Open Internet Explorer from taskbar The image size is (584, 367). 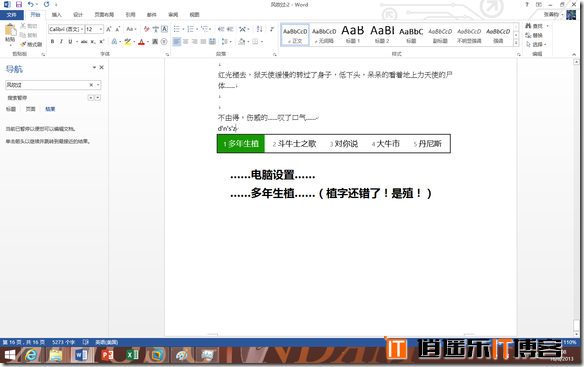click(x=31, y=355)
